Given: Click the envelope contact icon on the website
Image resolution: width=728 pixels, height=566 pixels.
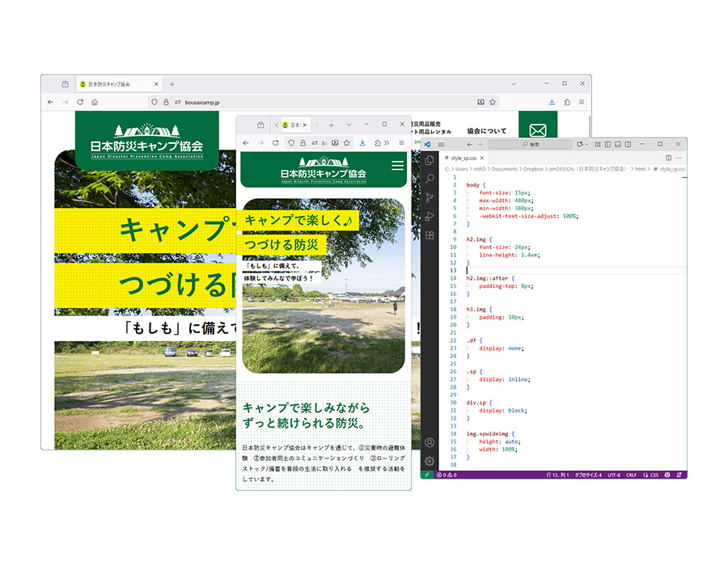Looking at the screenshot, I should coord(538,131).
